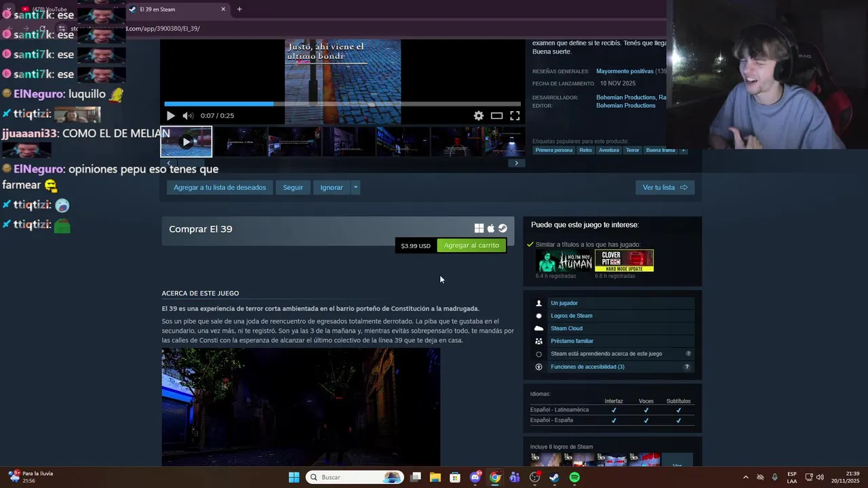Image resolution: width=868 pixels, height=488 pixels.
Task: Open Bohemian Productions editor link
Action: pyautogui.click(x=626, y=106)
